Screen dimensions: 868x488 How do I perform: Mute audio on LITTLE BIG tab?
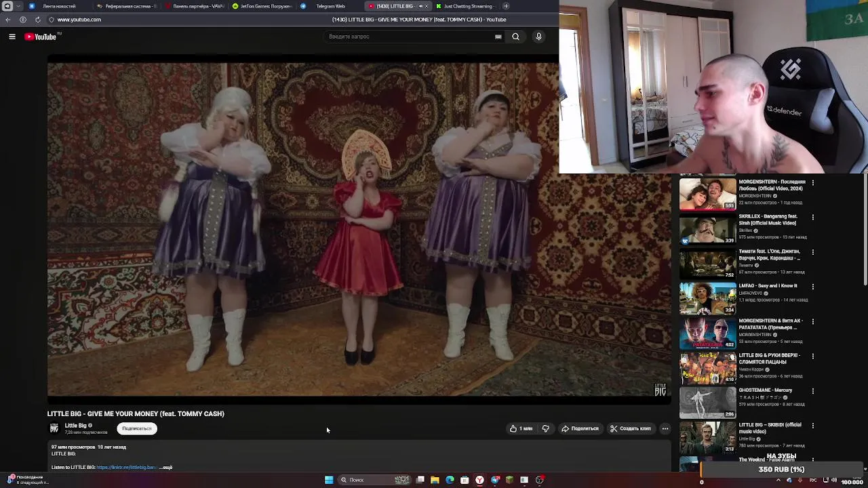pyautogui.click(x=420, y=6)
